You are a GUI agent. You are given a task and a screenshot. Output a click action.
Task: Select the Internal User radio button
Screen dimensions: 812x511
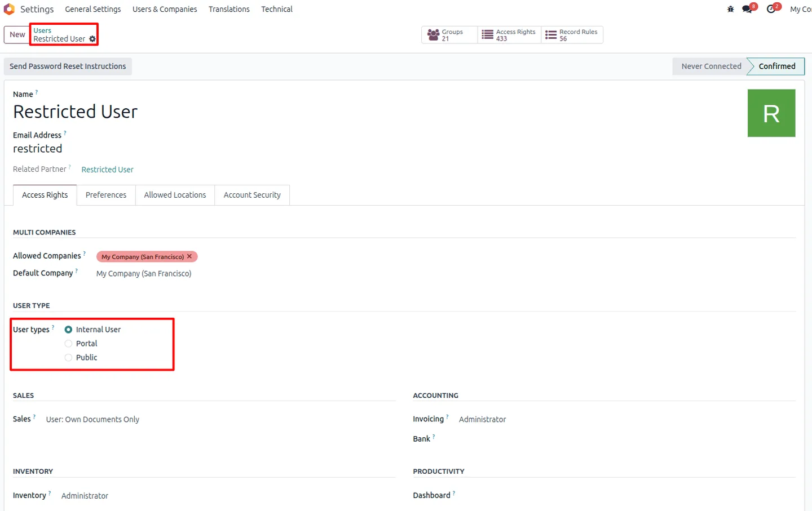click(x=68, y=330)
